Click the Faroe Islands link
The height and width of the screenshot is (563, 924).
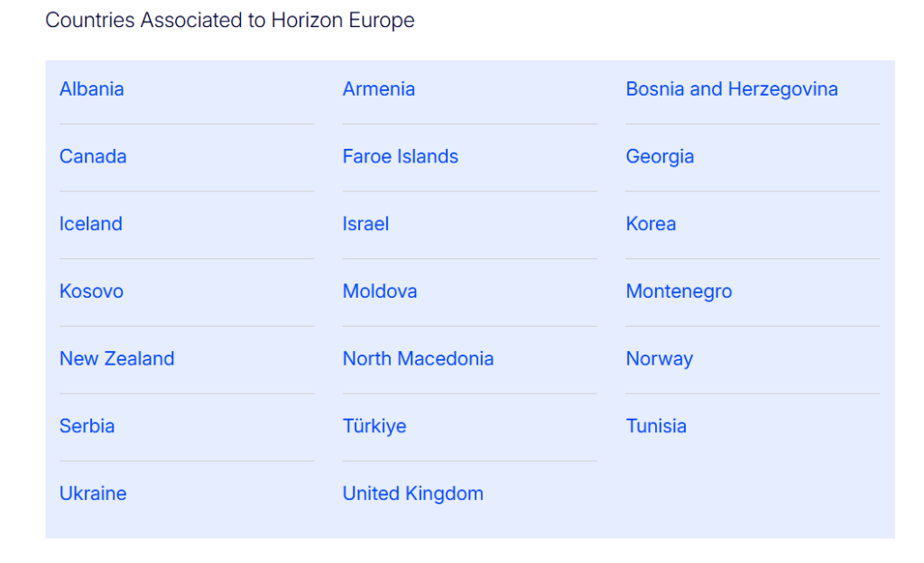tap(400, 156)
